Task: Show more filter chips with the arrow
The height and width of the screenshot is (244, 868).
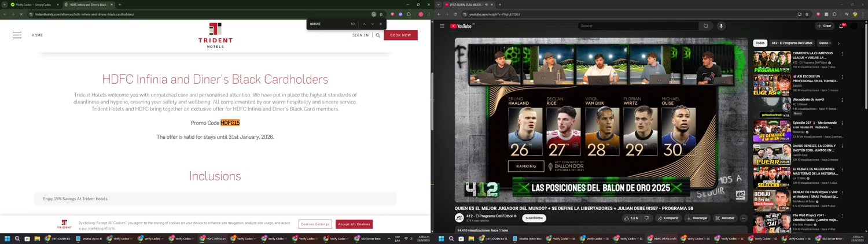Action: point(838,43)
